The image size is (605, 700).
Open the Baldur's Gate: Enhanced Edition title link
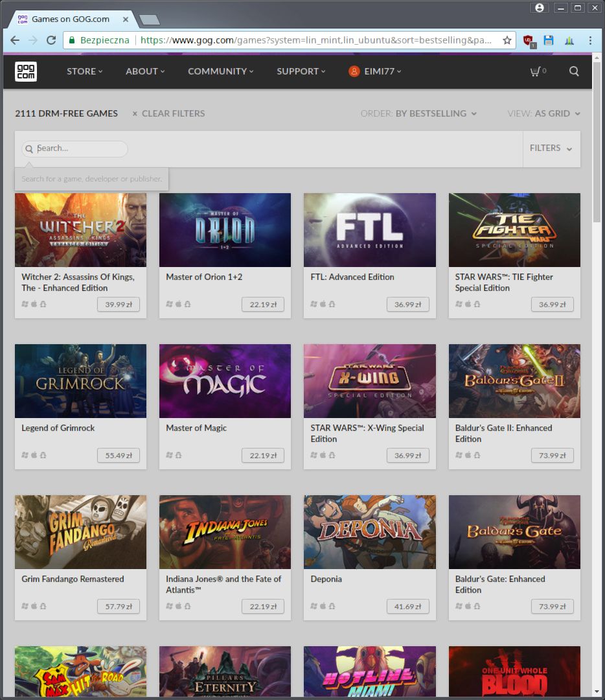pos(500,585)
